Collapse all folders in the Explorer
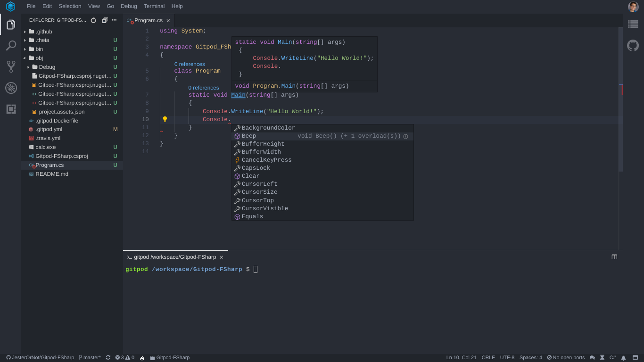 coord(105,20)
